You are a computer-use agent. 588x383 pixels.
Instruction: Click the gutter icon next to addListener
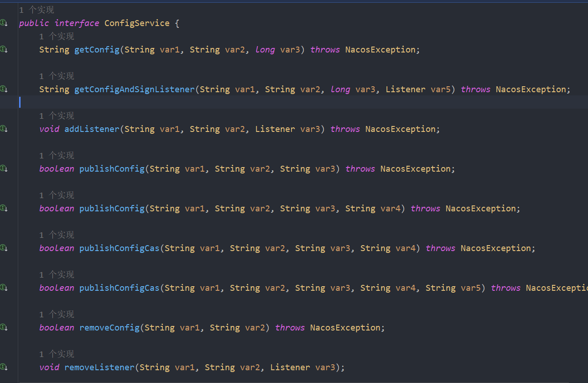(4, 128)
